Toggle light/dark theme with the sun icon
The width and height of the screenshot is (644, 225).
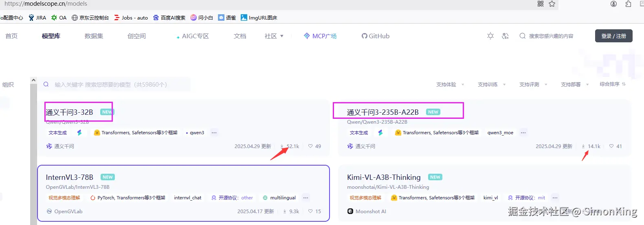pyautogui.click(x=490, y=36)
